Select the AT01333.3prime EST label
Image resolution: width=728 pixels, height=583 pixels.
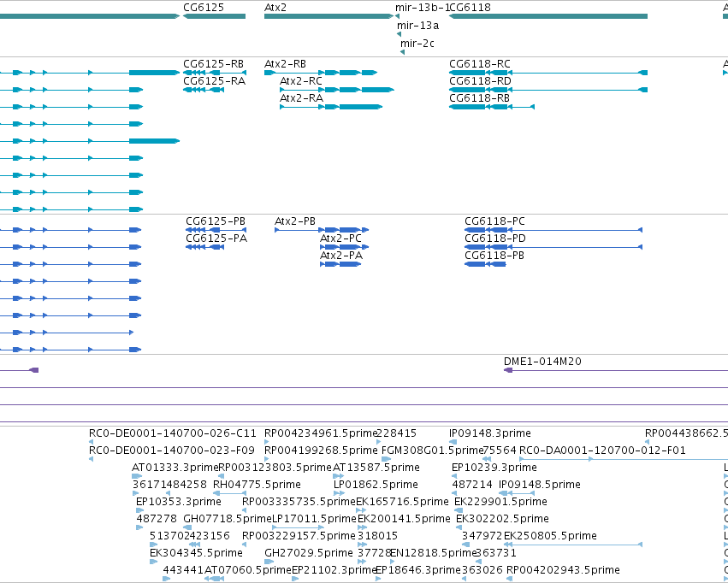coord(175,468)
